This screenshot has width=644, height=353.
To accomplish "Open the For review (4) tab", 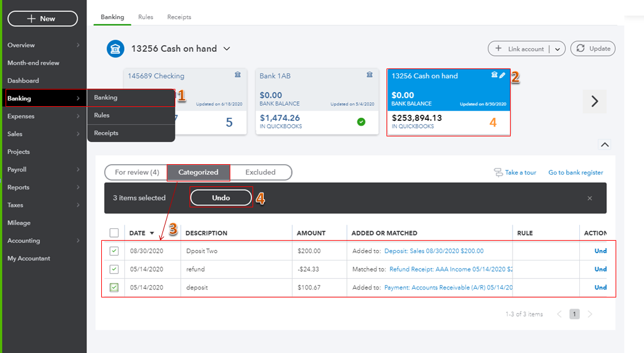I will [136, 172].
